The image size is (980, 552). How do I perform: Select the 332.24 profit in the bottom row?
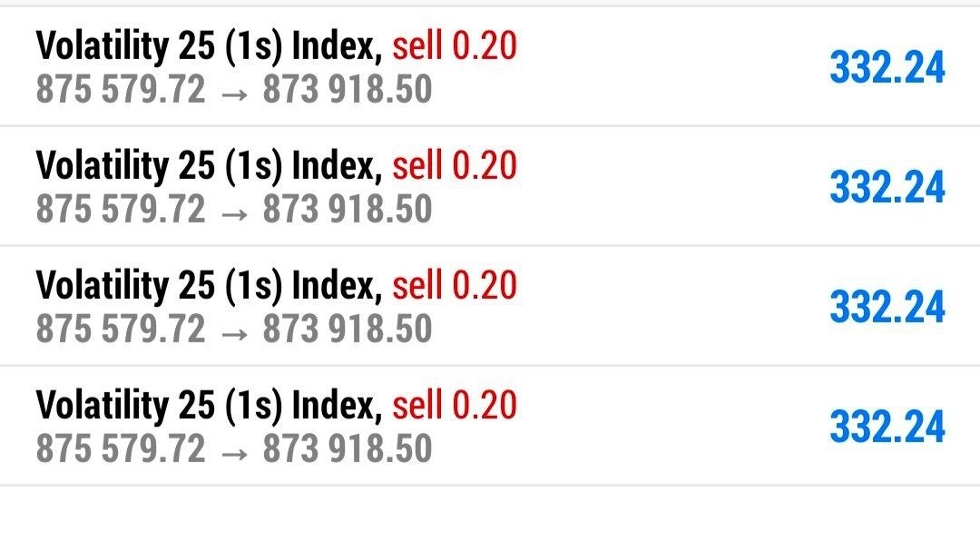coord(887,428)
